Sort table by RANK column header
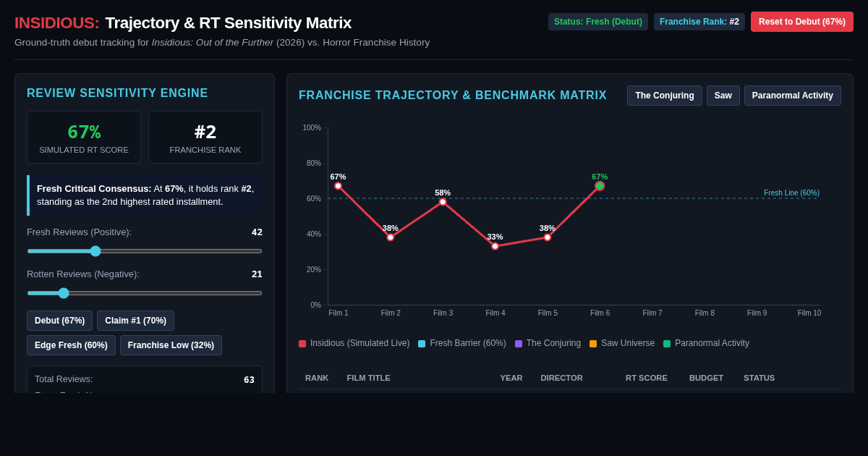 [317, 378]
